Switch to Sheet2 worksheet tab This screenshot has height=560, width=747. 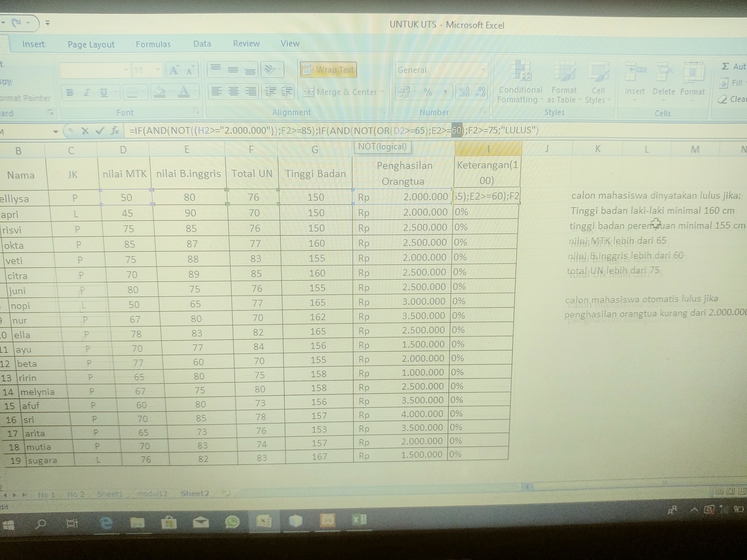point(194,493)
